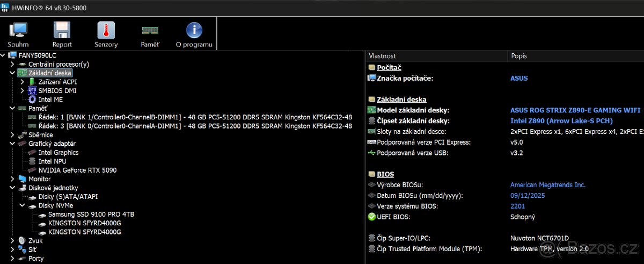Click the Nuvoton NCT6701D value
The height and width of the screenshot is (264, 644).
point(539,238)
